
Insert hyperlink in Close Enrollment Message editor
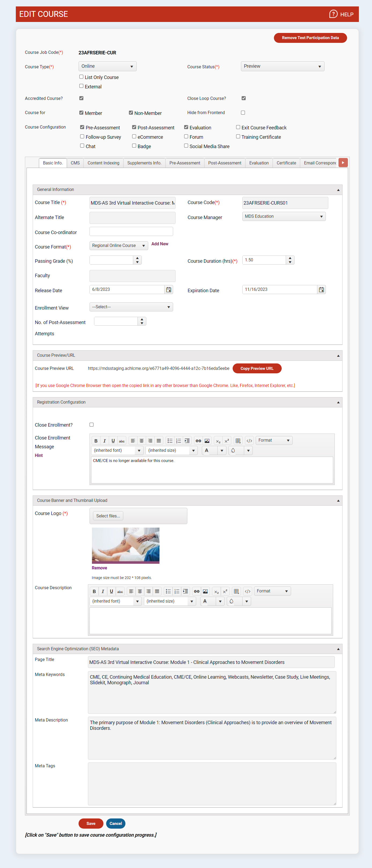[x=198, y=441]
